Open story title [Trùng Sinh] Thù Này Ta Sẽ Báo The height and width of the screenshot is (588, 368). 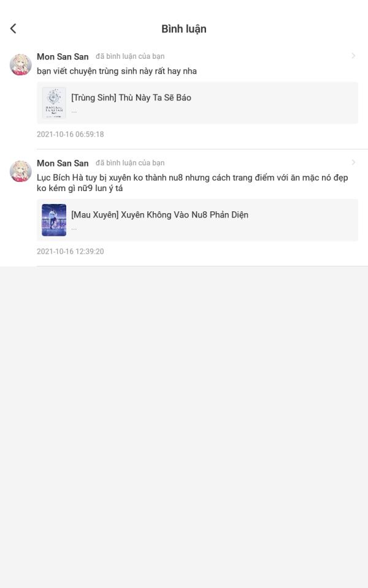(x=131, y=97)
